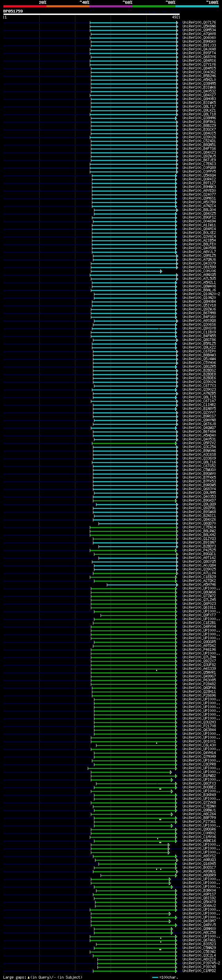
Task: Open hit UniRef100_Q9M534
Action: pyautogui.click(x=199, y=31)
